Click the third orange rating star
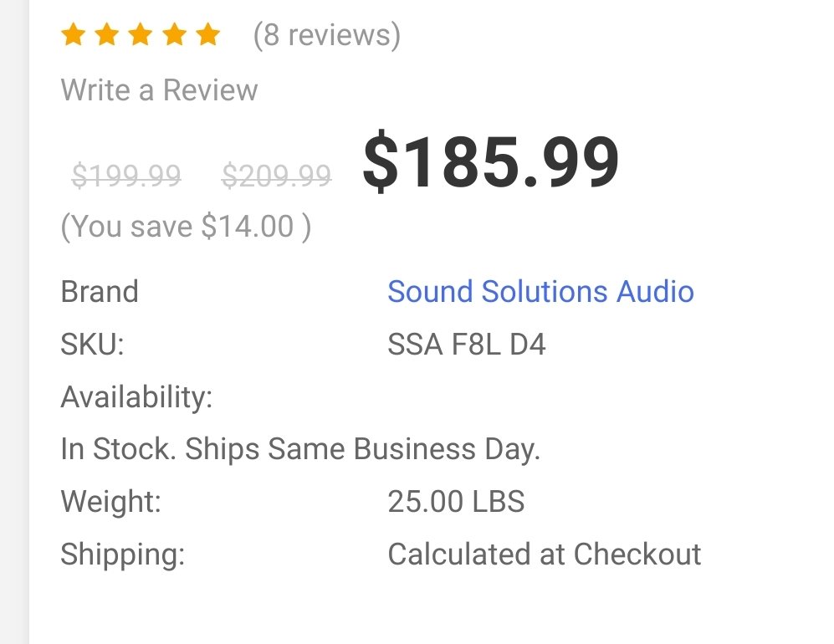 point(141,35)
